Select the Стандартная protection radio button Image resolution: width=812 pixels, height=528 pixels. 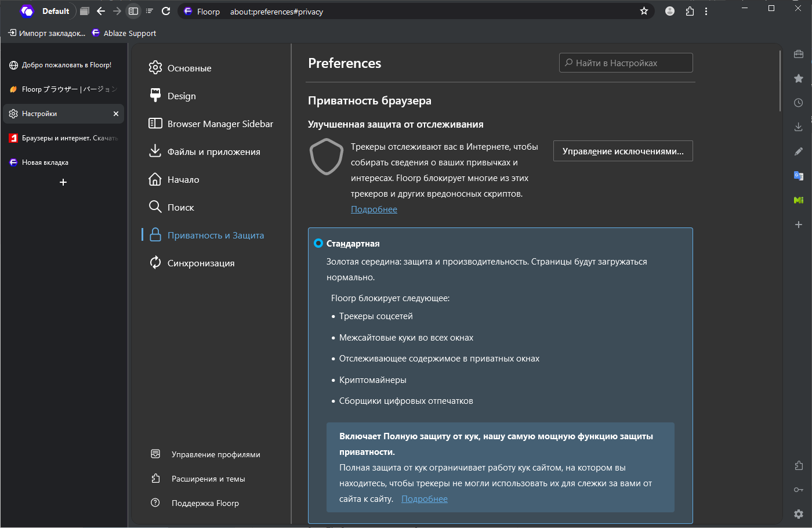tap(318, 243)
